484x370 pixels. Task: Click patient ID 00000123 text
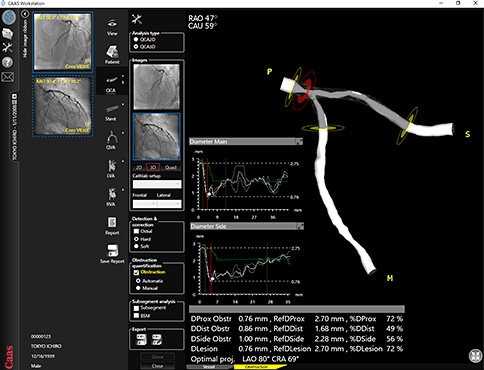click(x=41, y=337)
